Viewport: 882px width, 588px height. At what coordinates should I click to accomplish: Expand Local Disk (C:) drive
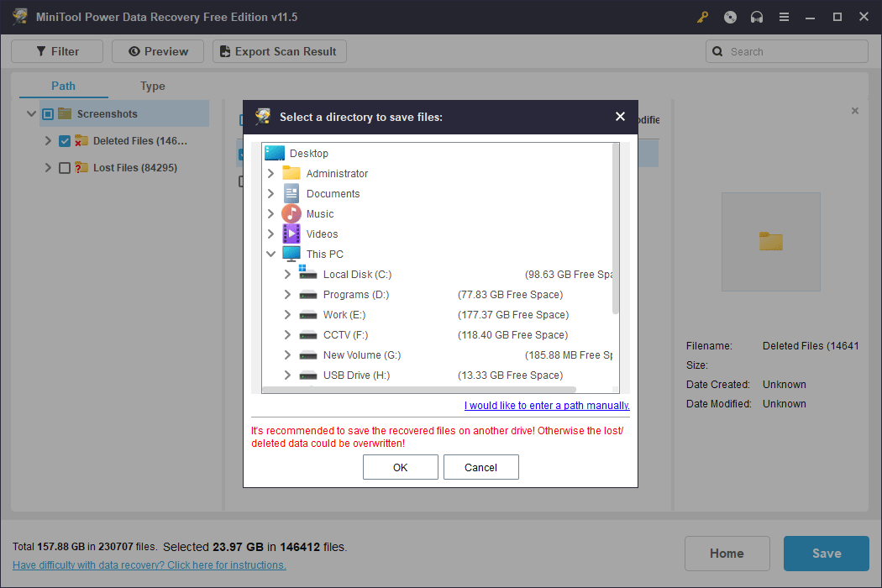point(287,274)
